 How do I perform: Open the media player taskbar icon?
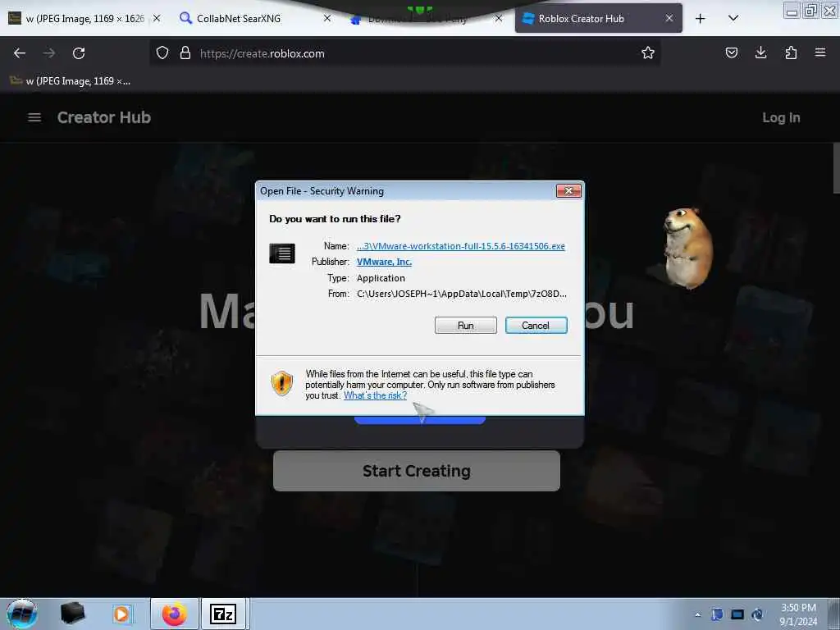(x=121, y=614)
